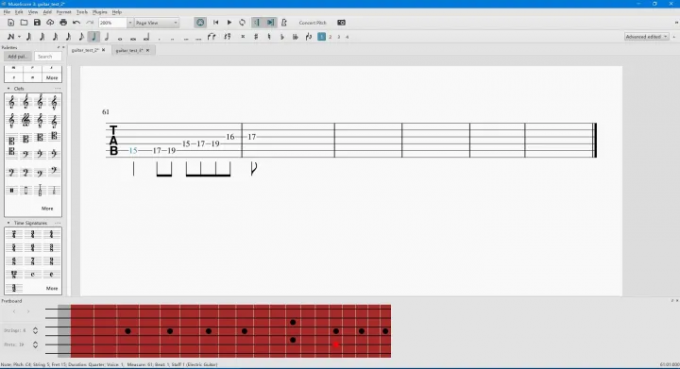The height and width of the screenshot is (369, 680).
Task: Start playback with the Play button
Action: (x=229, y=23)
